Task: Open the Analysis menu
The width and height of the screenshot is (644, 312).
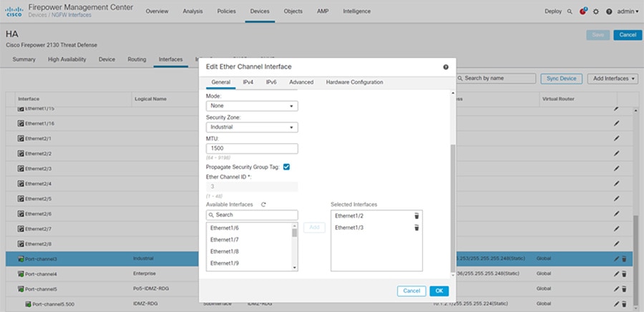Action: [x=192, y=11]
